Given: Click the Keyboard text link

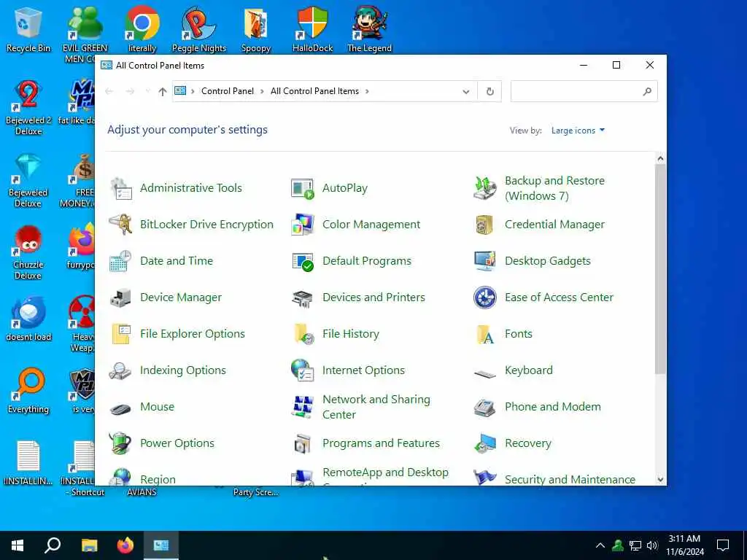Looking at the screenshot, I should point(529,370).
